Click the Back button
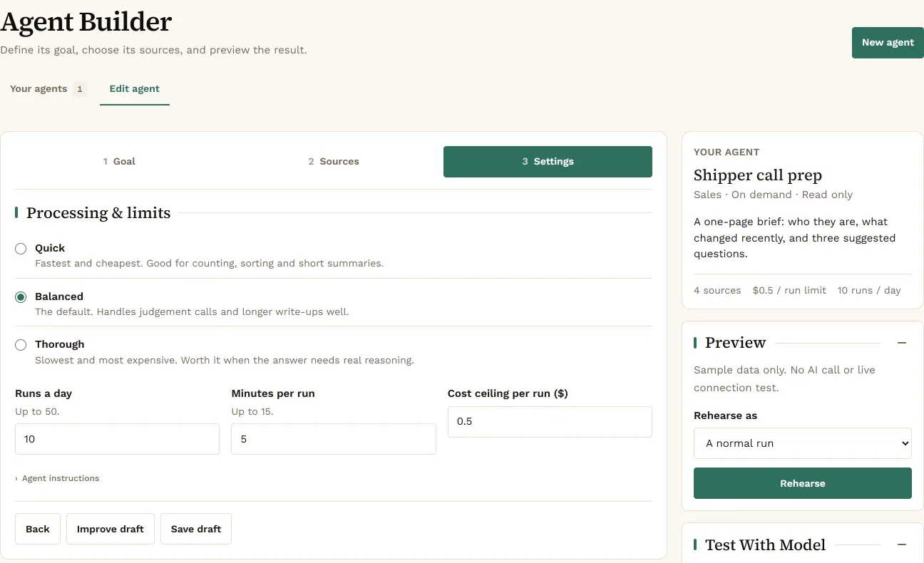 38,529
